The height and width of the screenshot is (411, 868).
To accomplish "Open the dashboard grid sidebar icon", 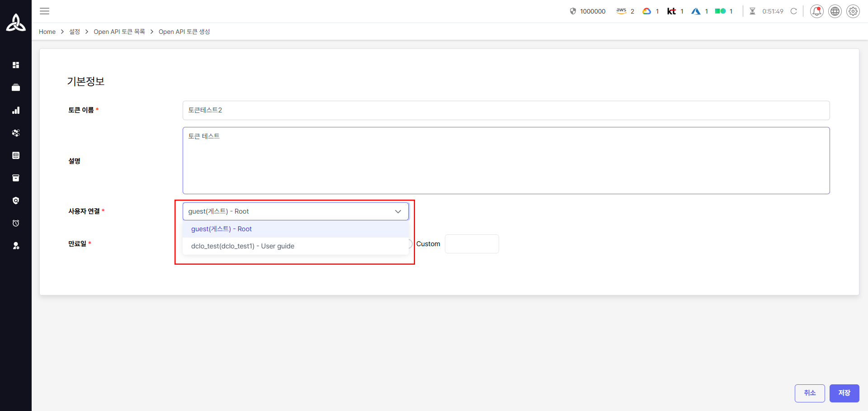I will coord(16,65).
